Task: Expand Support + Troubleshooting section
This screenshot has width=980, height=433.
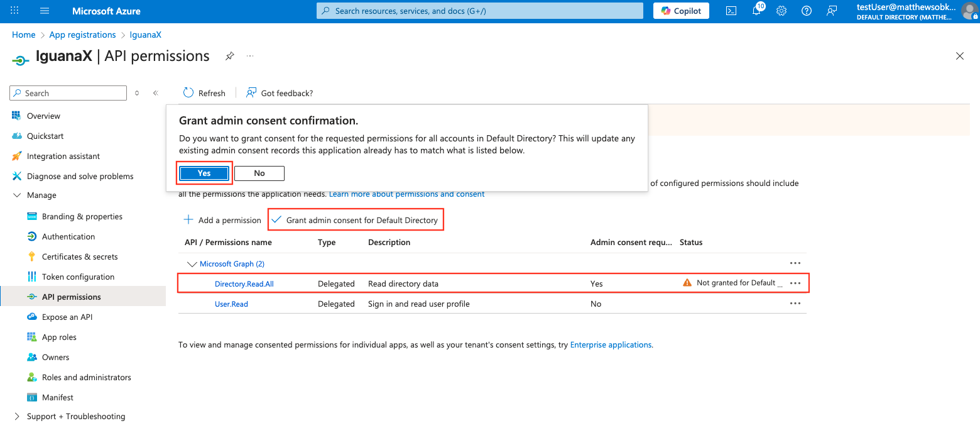Action: click(17, 417)
